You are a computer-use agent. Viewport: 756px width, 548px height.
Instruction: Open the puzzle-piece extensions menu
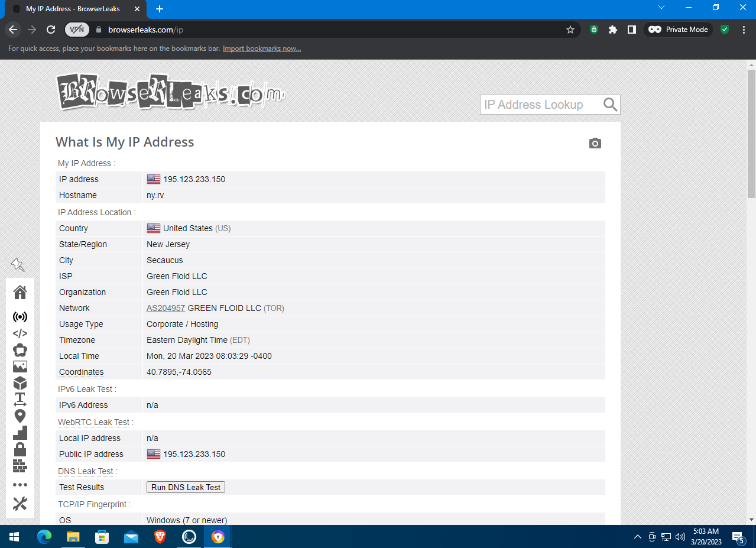coord(613,30)
